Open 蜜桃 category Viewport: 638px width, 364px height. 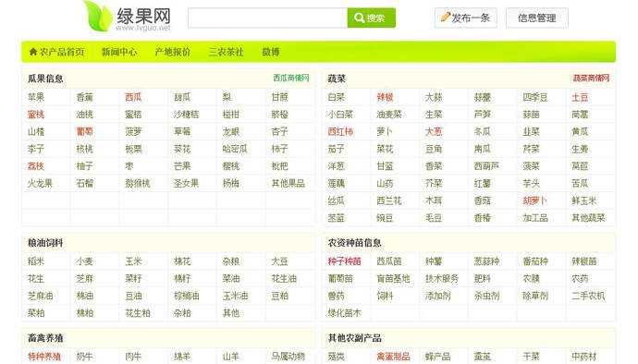point(36,115)
